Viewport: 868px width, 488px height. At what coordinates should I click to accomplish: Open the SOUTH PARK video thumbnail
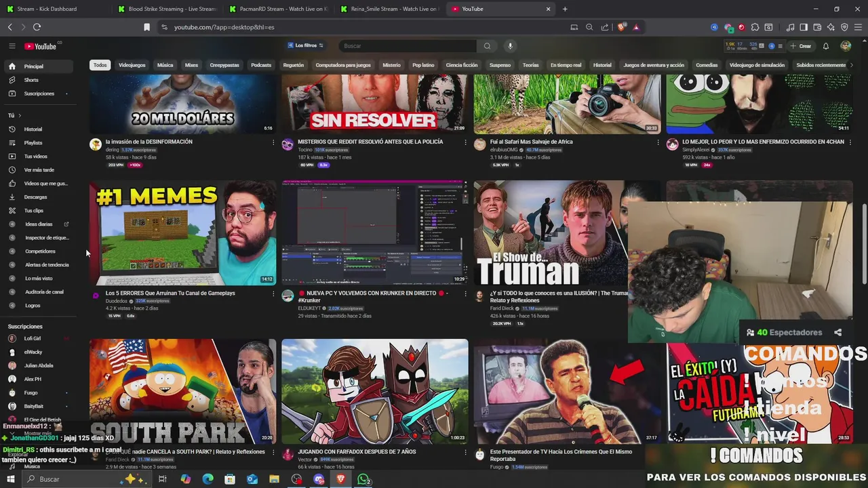pyautogui.click(x=182, y=391)
